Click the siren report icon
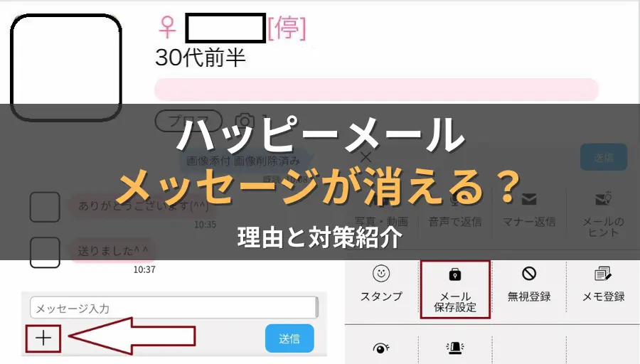The height and width of the screenshot is (364, 640). point(454,347)
